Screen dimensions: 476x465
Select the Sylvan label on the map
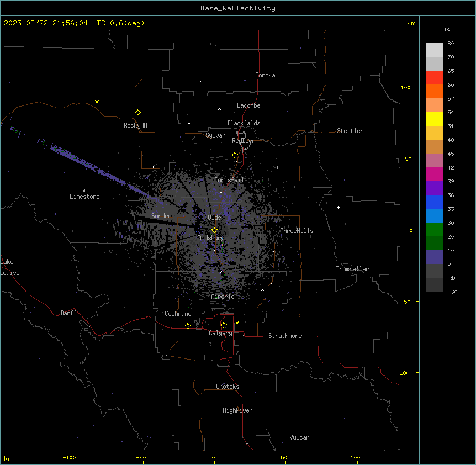(215, 135)
